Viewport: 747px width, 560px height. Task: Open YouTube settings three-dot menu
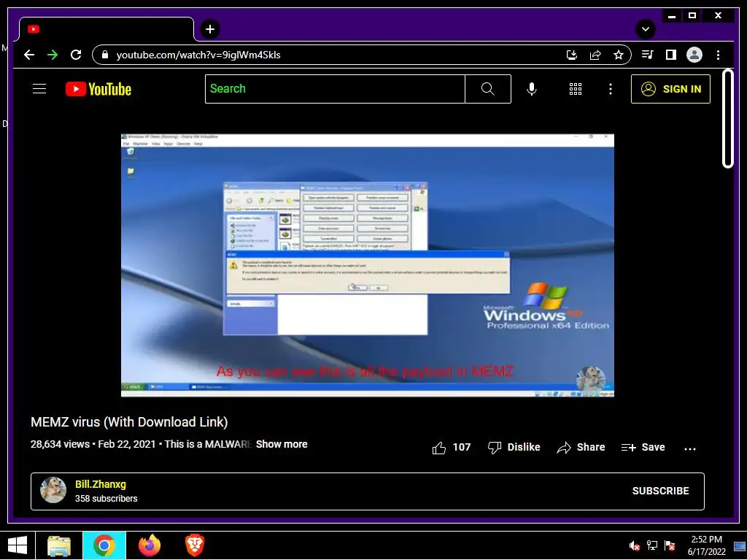click(611, 89)
